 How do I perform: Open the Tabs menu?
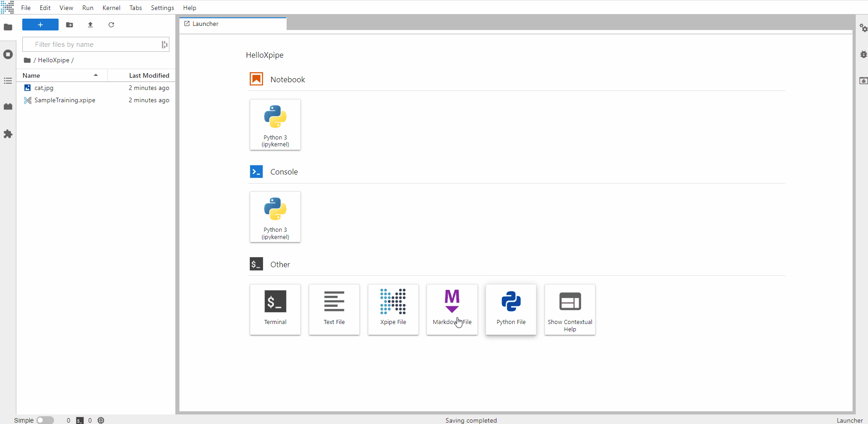pyautogui.click(x=135, y=8)
